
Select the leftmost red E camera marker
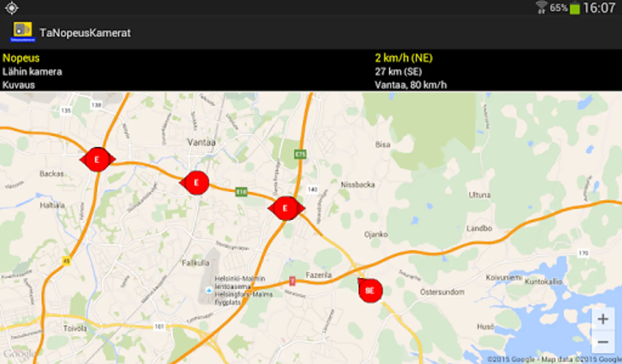pyautogui.click(x=97, y=159)
